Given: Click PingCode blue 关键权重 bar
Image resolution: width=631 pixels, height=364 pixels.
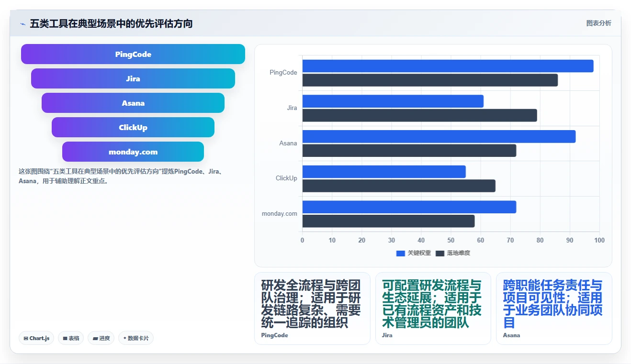Looking at the screenshot, I should pyautogui.click(x=448, y=66).
